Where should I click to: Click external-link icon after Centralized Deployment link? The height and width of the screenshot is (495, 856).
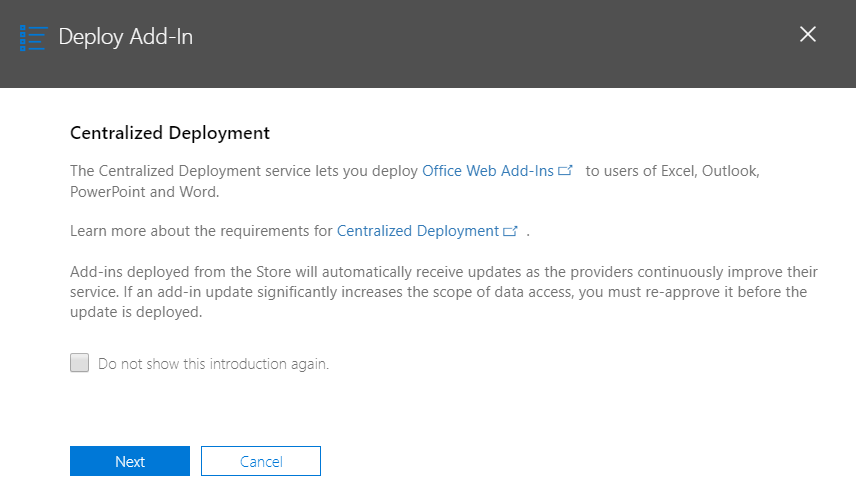click(x=510, y=231)
